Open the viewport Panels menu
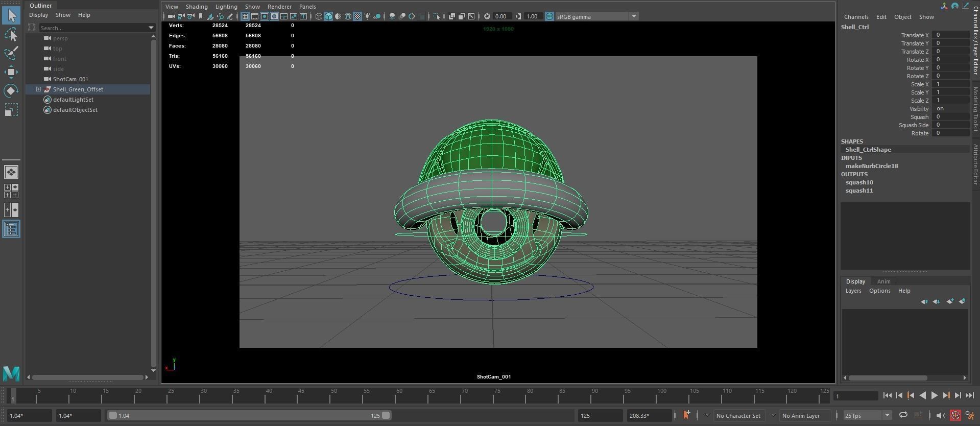 307,7
